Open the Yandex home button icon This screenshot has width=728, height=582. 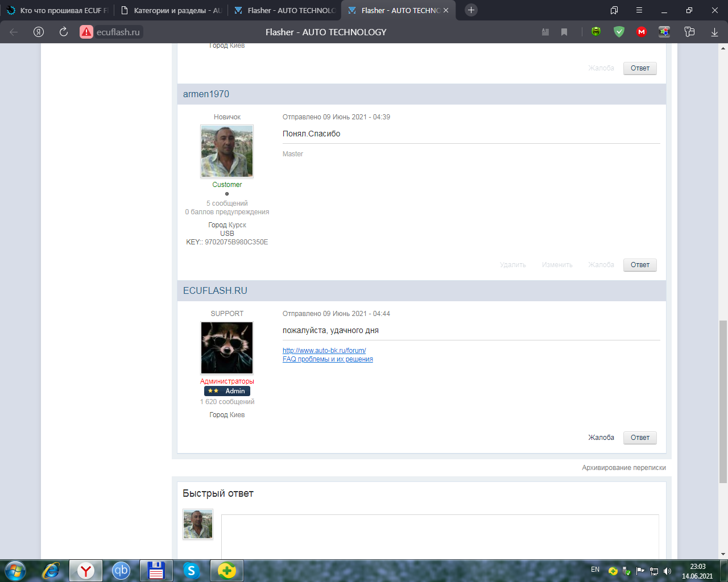[x=39, y=32]
